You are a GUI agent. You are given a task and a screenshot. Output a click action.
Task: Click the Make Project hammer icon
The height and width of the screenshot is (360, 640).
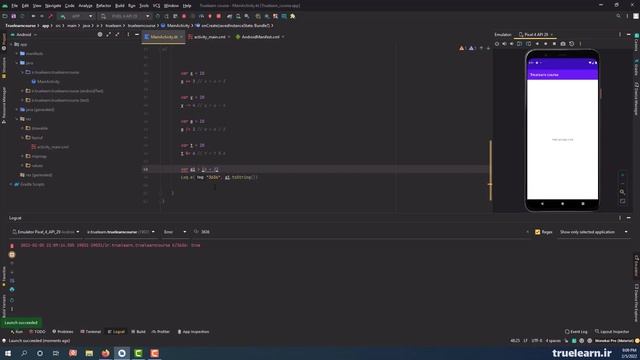(51, 16)
